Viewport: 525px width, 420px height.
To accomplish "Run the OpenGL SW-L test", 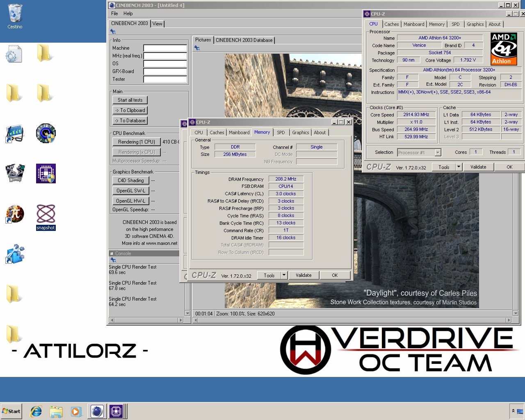I will pos(131,191).
